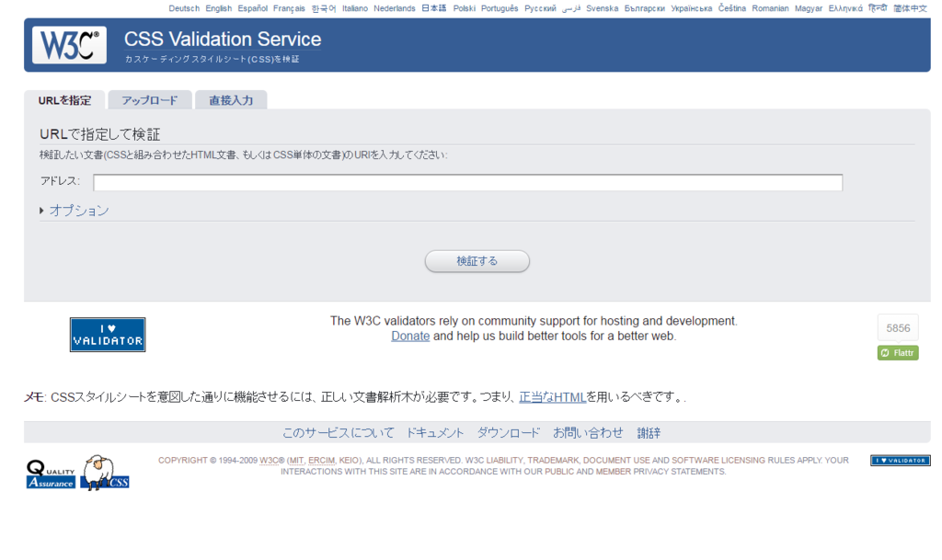This screenshot has height=560, width=942.
Task: Click the large I ♥ Validator badge
Action: (x=108, y=335)
